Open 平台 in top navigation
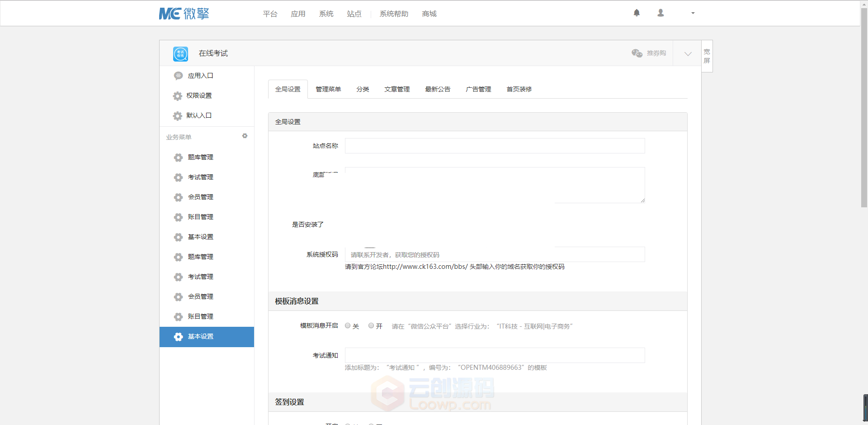The height and width of the screenshot is (425, 868). (x=270, y=14)
